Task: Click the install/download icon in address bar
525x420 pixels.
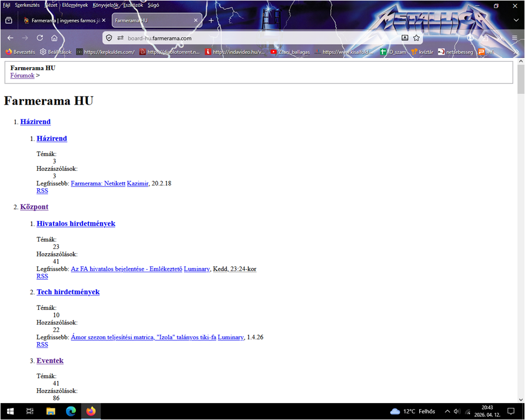Action: click(404, 38)
